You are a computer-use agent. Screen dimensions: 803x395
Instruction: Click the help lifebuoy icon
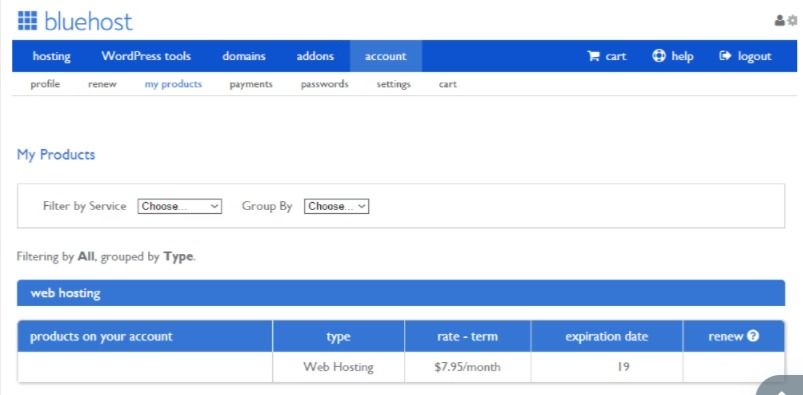pyautogui.click(x=659, y=56)
